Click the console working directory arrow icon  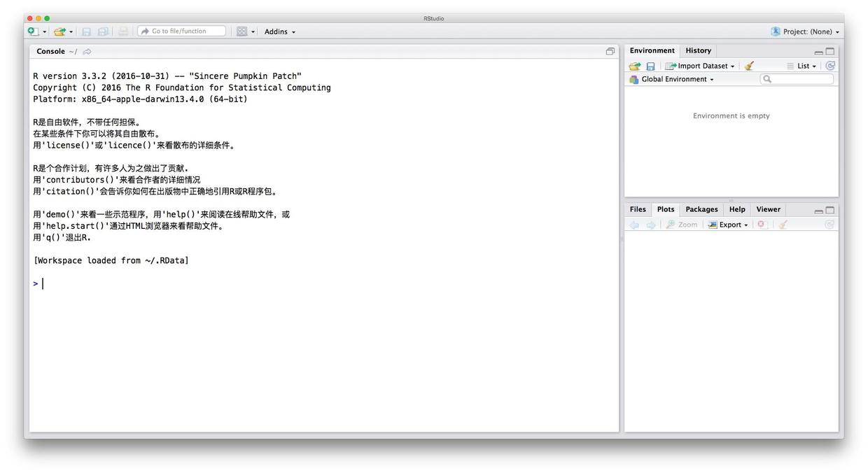[87, 52]
